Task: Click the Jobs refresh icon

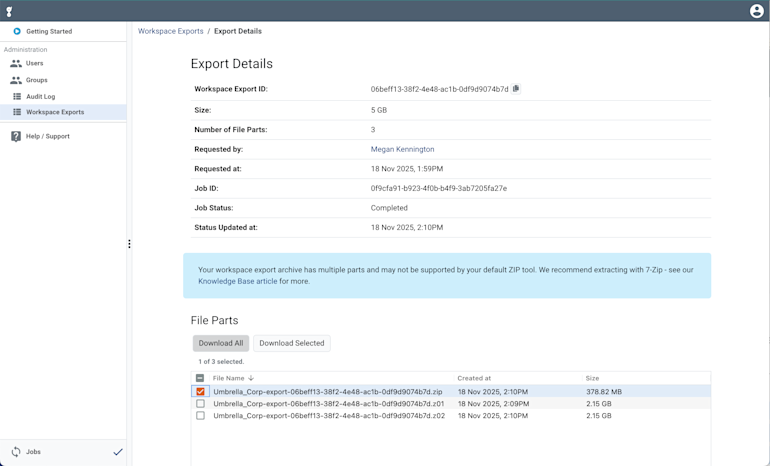Action: click(16, 452)
